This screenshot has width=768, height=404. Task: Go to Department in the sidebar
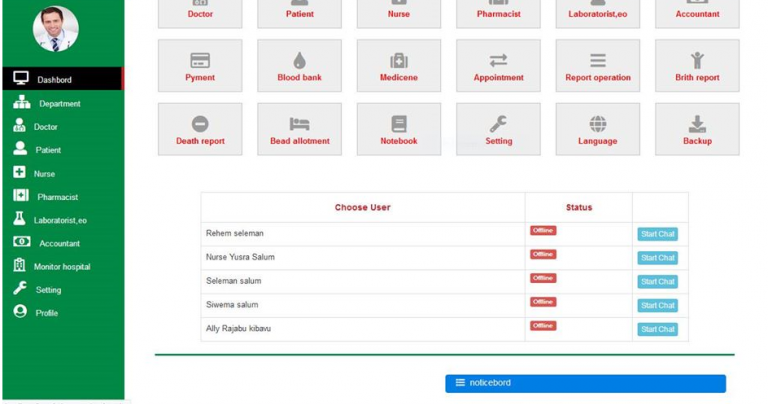59,104
